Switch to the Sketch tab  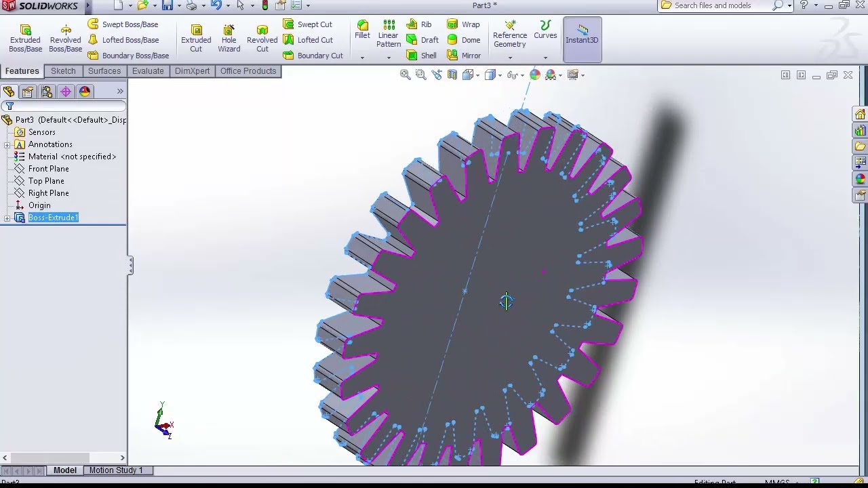[63, 71]
